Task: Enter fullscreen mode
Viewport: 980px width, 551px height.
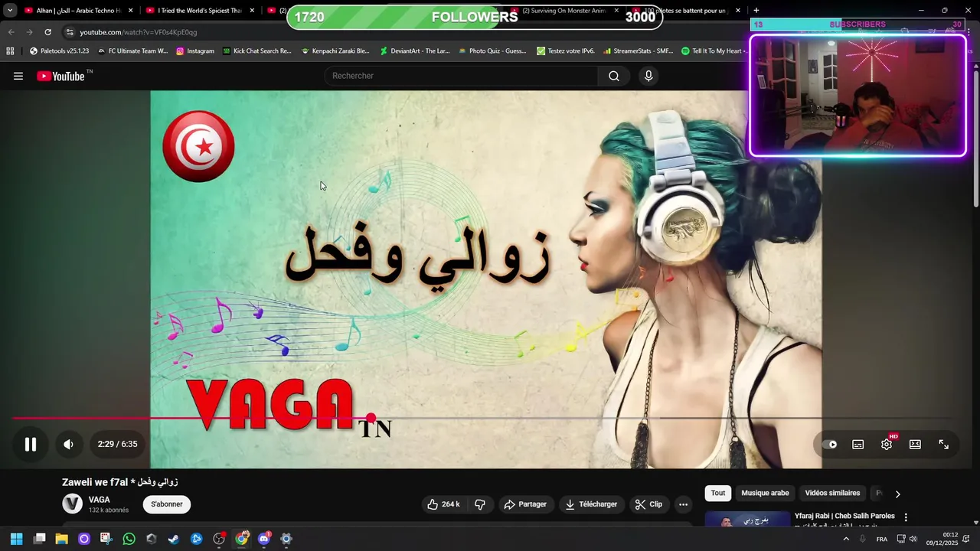Action: (x=944, y=445)
